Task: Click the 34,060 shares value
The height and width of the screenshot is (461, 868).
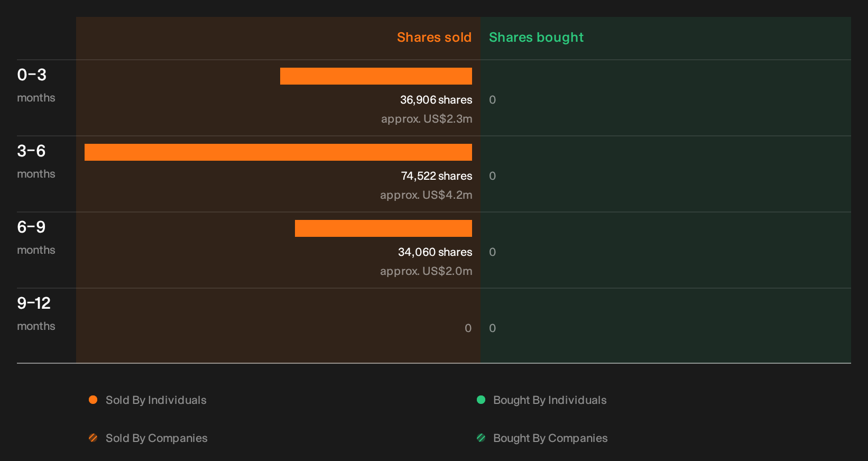Action: 435,252
